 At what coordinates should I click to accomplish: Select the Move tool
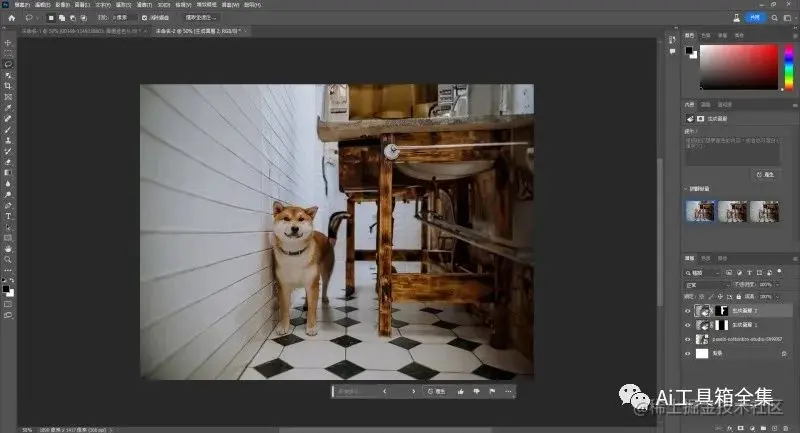coord(8,43)
